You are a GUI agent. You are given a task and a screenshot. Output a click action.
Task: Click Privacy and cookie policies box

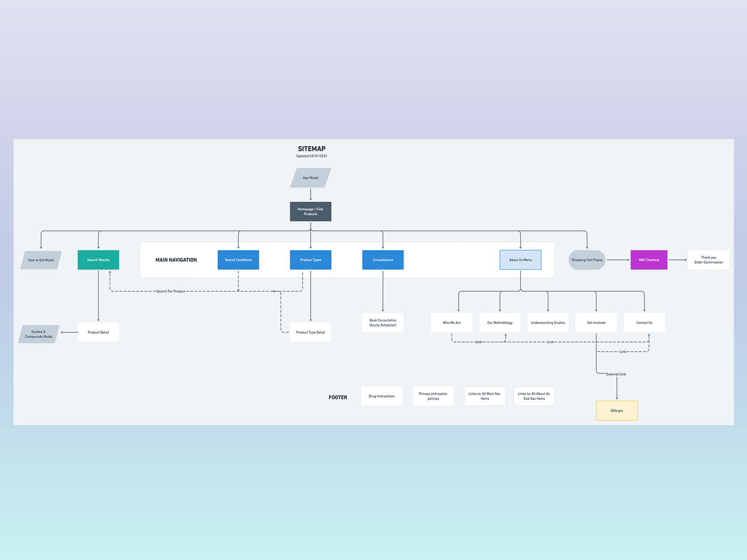(433, 396)
